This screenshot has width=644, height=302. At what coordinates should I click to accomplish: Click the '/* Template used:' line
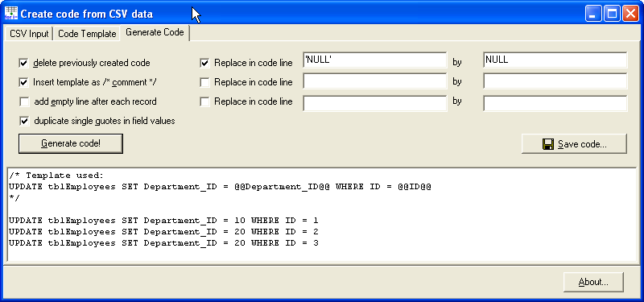click(x=56, y=176)
